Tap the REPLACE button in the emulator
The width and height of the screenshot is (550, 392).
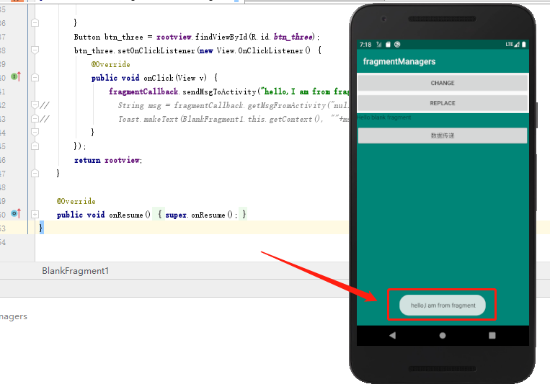(443, 103)
